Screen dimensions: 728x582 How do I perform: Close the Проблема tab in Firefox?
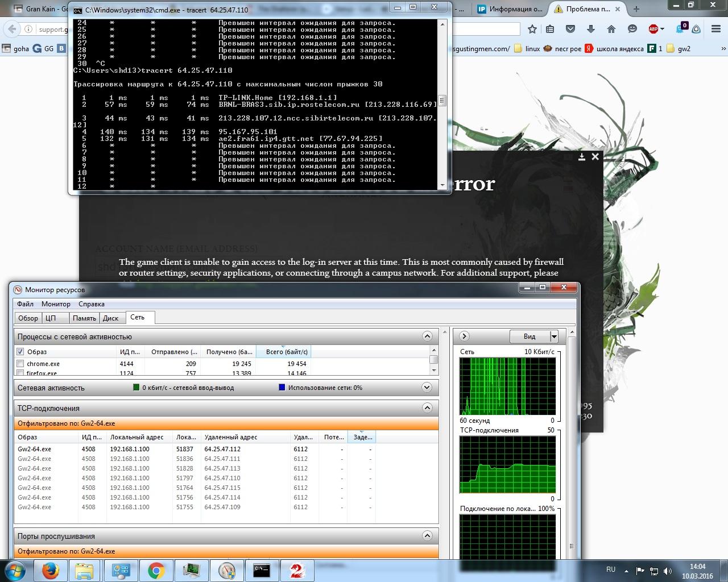click(x=619, y=9)
